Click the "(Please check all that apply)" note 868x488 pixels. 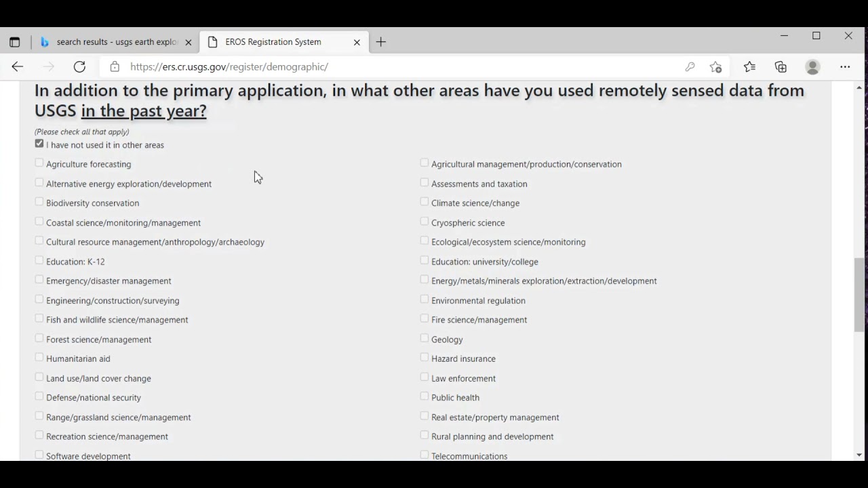click(x=81, y=131)
